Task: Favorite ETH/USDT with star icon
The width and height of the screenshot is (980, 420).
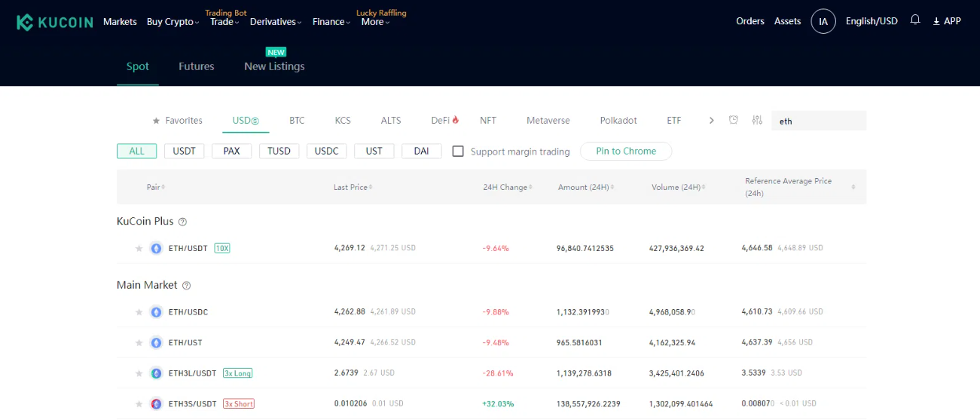Action: (x=139, y=248)
